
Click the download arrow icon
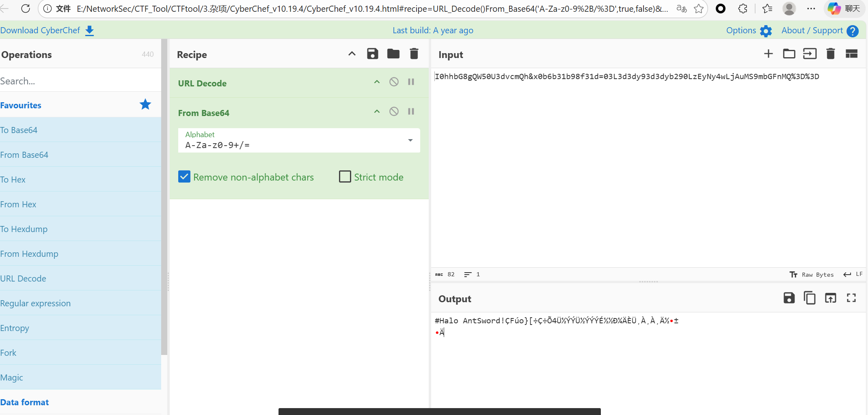coord(90,31)
